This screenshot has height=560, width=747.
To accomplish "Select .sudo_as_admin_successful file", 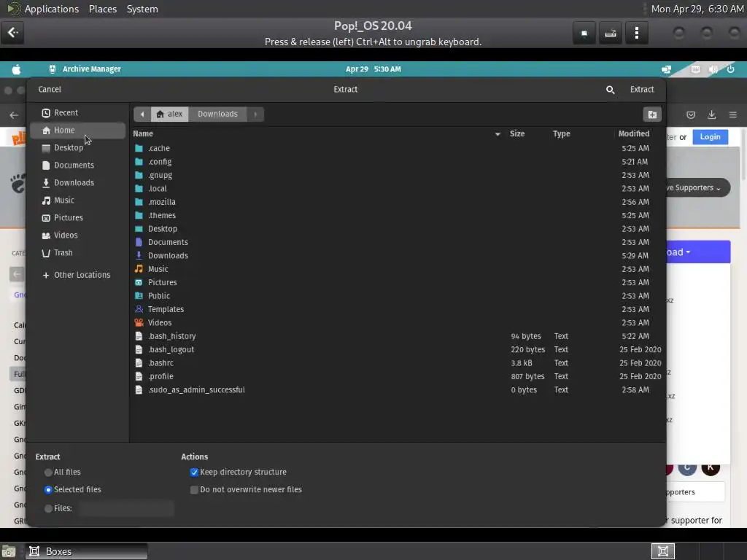I will (x=397, y=389).
